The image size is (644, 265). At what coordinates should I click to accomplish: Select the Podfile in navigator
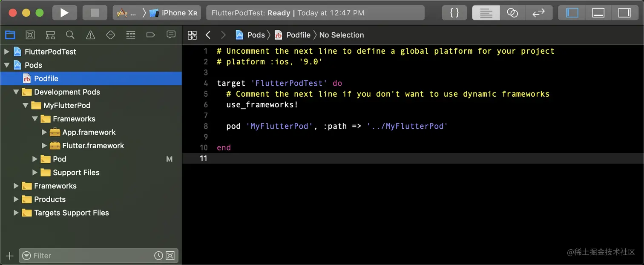(91, 78)
